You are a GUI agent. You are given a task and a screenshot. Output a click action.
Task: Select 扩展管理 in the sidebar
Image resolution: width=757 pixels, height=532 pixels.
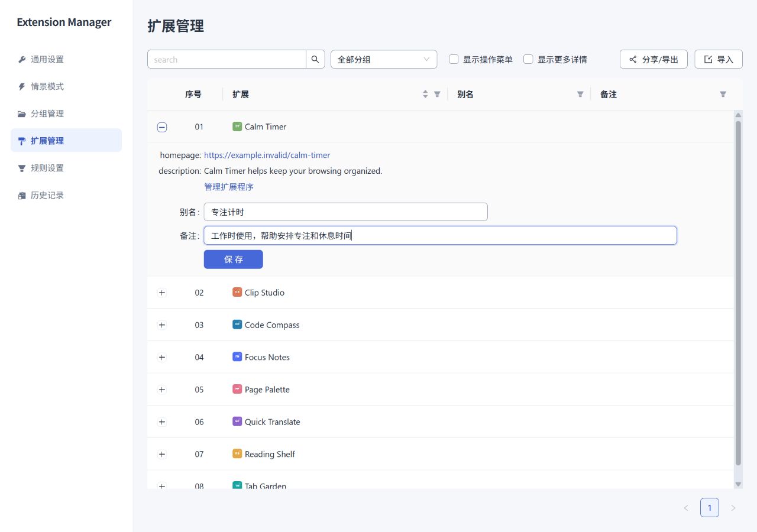[x=66, y=141]
